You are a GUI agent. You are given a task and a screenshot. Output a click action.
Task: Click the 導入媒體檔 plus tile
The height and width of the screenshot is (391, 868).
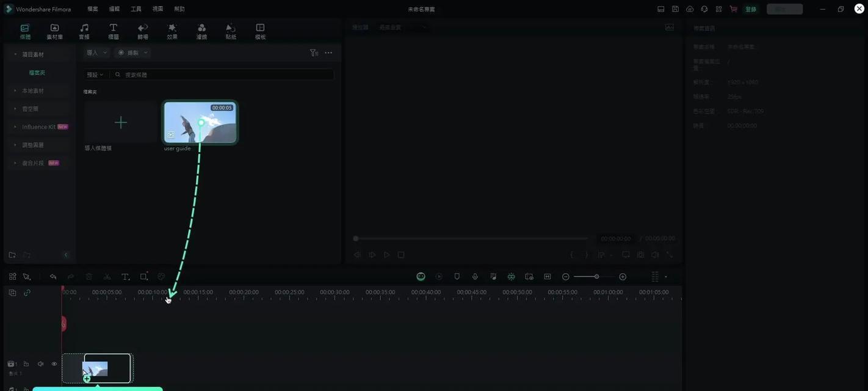click(120, 122)
